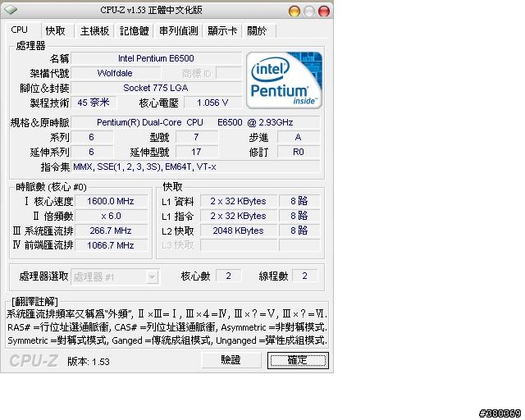
Task: Click the 型號 value 7
Action: (x=197, y=137)
